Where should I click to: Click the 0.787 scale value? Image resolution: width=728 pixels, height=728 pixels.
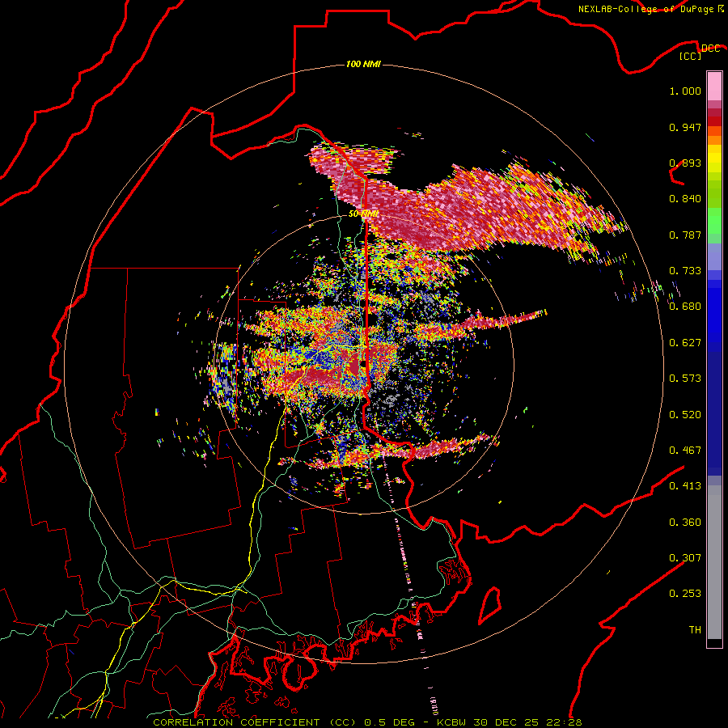click(685, 235)
